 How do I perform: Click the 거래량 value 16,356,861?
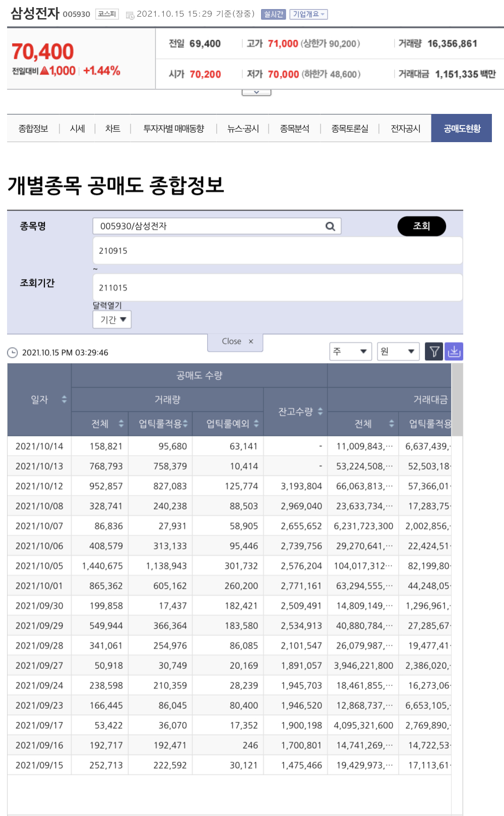point(452,44)
